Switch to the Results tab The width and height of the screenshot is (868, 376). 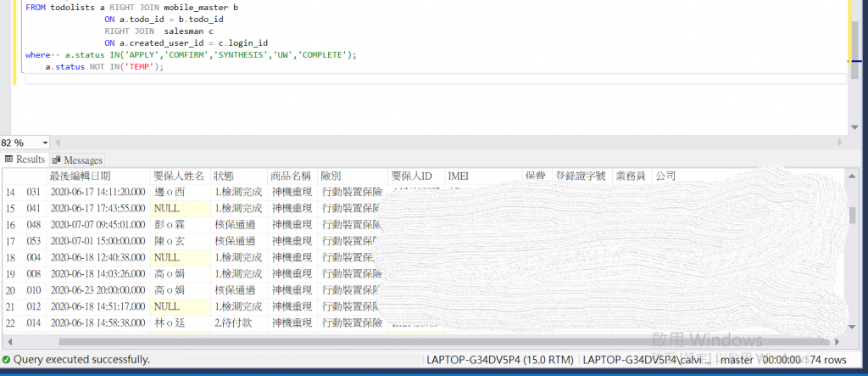point(25,160)
